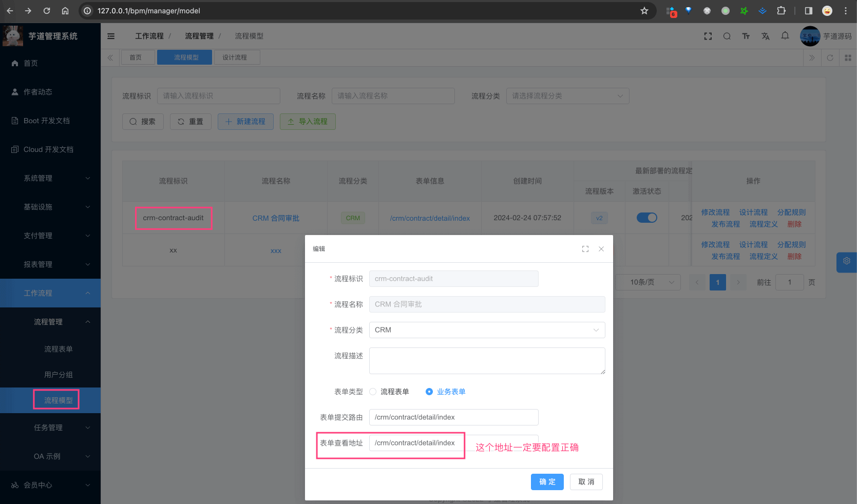857x504 pixels.
Task: Open notifications via the bell icon
Action: (785, 36)
